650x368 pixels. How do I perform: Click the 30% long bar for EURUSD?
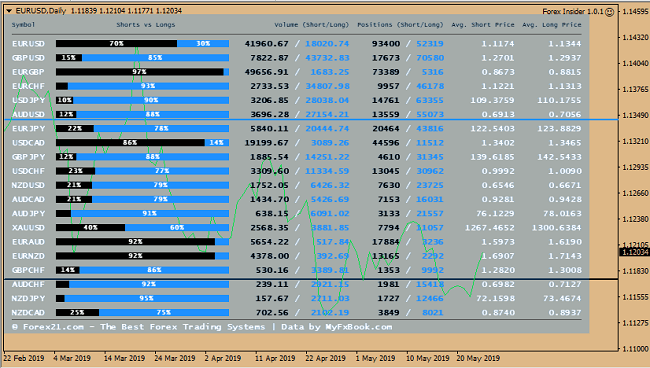203,44
